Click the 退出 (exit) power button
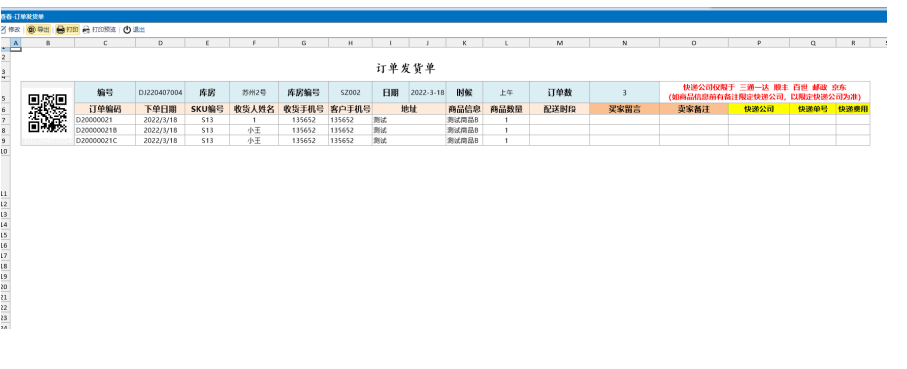Screen dimensions: 907x369 click(134, 29)
